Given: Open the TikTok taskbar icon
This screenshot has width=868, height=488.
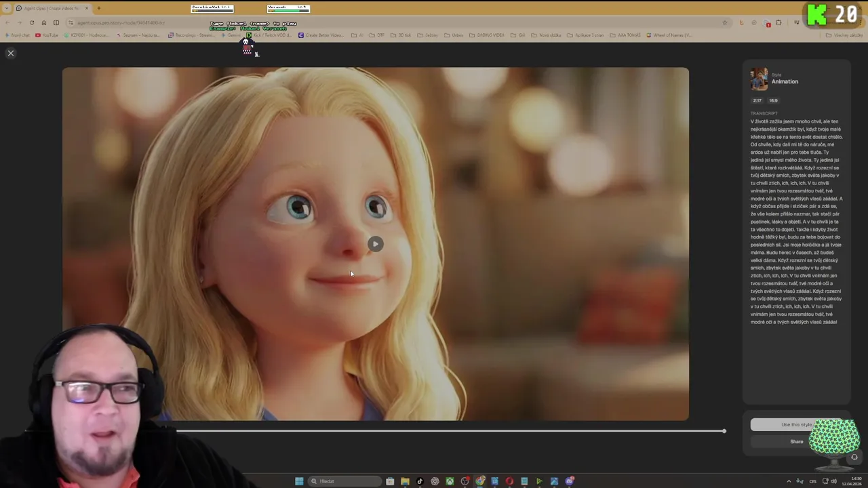Looking at the screenshot, I should [420, 481].
